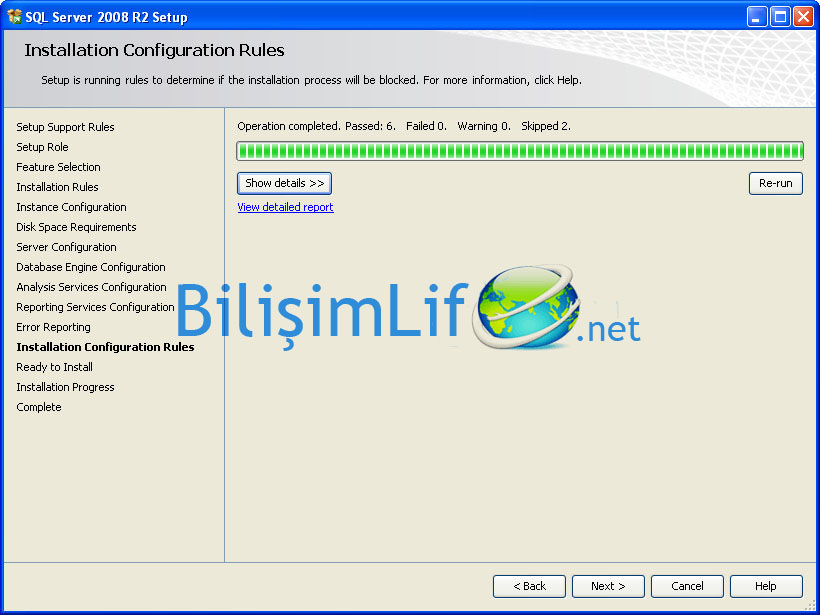Click the window resize grip corner
820x615 pixels.
tap(811, 606)
